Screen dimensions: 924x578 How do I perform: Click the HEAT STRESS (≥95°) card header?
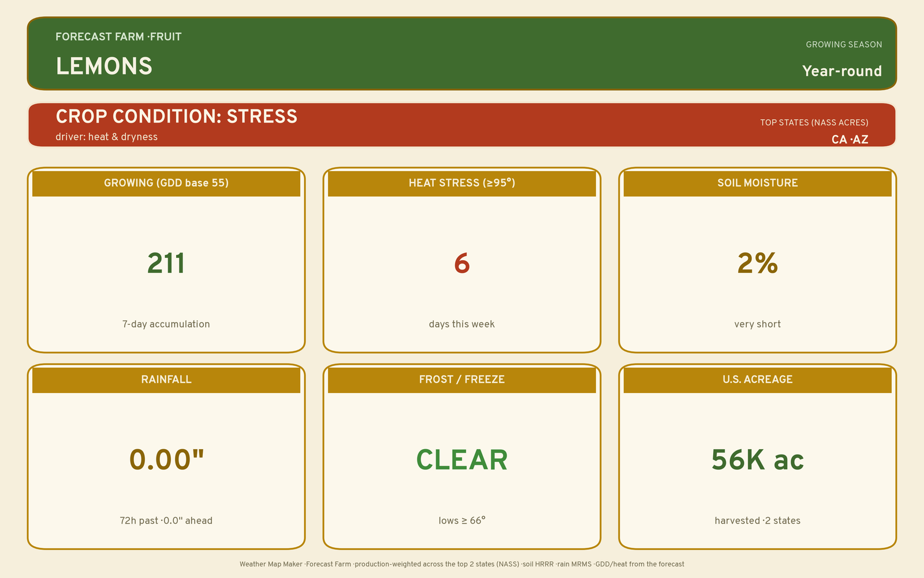pos(462,183)
